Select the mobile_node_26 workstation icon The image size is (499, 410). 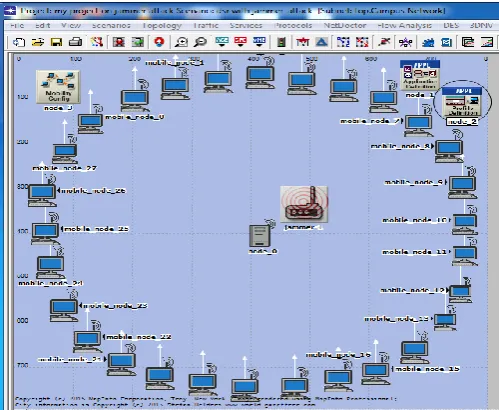[x=42, y=195]
